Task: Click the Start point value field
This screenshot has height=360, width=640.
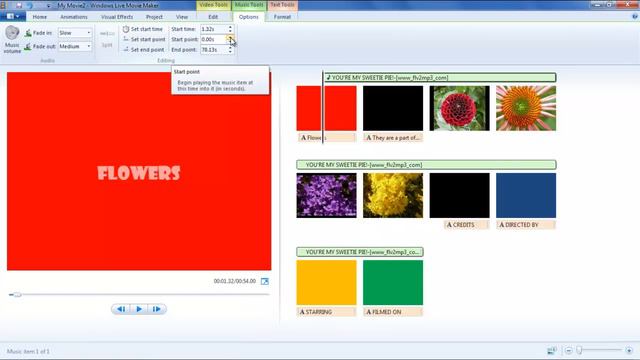Action: [x=213, y=39]
